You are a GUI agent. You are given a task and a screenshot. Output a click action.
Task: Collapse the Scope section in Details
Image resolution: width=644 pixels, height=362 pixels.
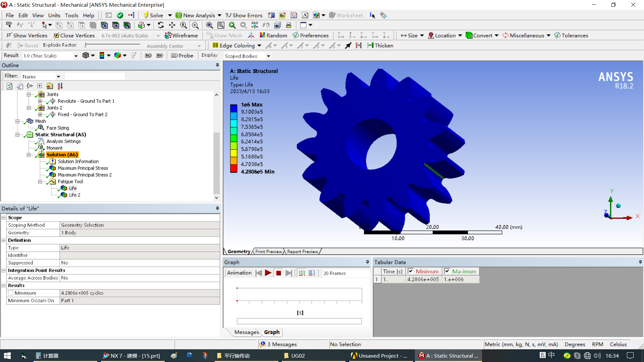pos(4,218)
